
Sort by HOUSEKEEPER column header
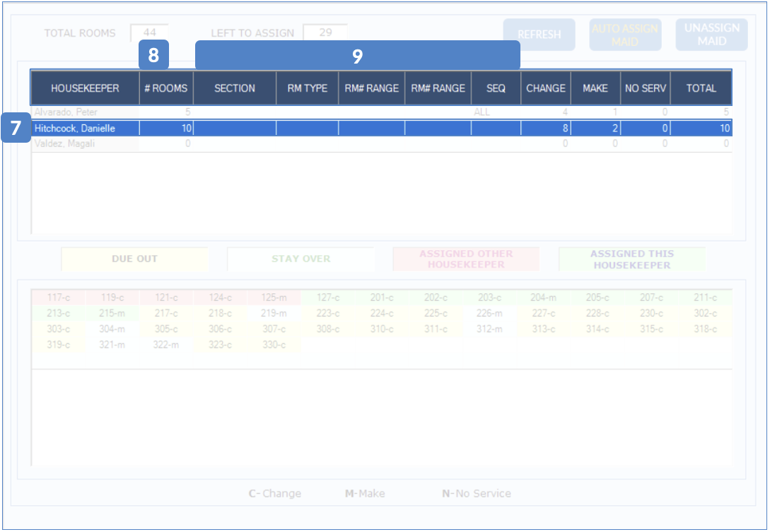click(x=85, y=88)
